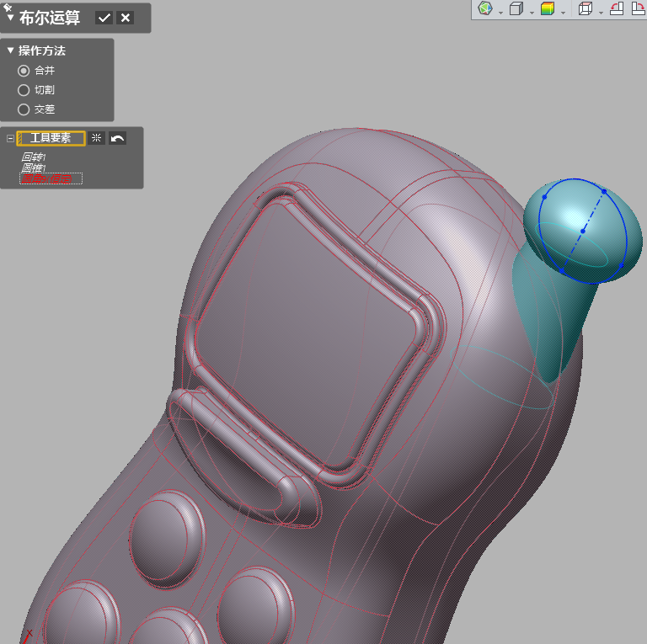Click the pin icon on the dialog

point(8,6)
